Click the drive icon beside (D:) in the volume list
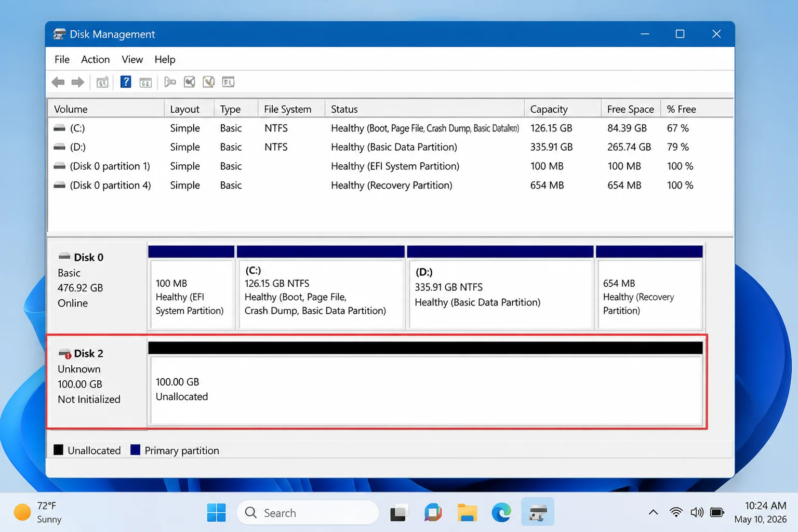The image size is (798, 532). 60,147
